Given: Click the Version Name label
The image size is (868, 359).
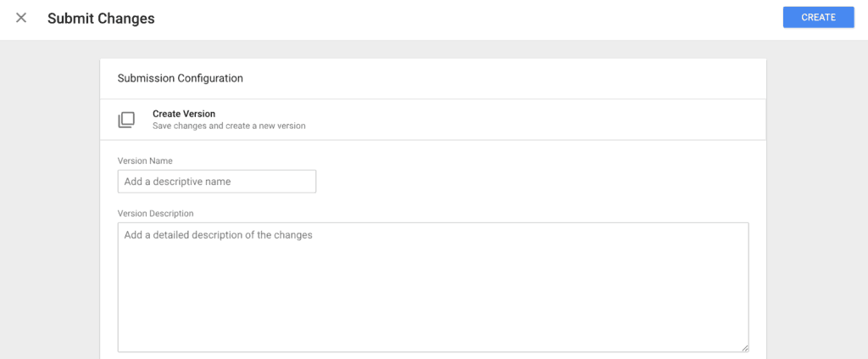Looking at the screenshot, I should [x=145, y=160].
